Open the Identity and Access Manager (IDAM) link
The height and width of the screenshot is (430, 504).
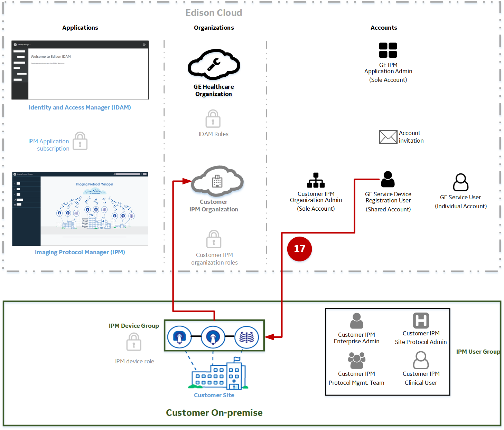(80, 107)
